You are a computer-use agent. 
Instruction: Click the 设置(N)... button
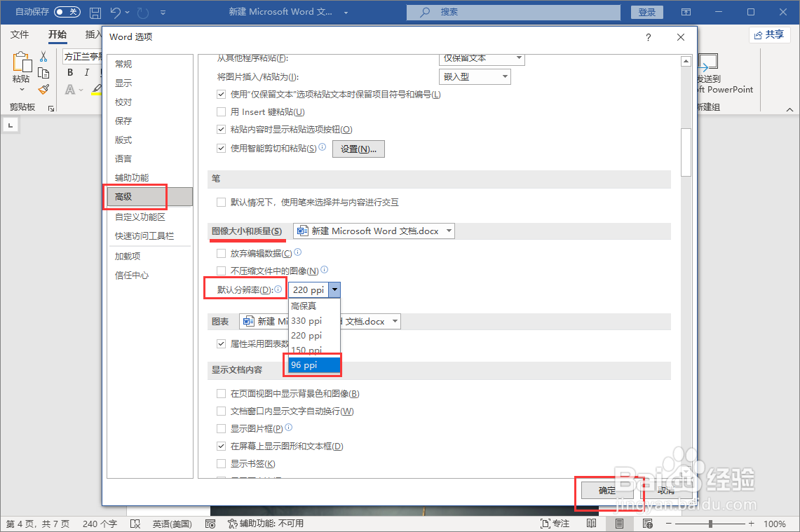[358, 149]
